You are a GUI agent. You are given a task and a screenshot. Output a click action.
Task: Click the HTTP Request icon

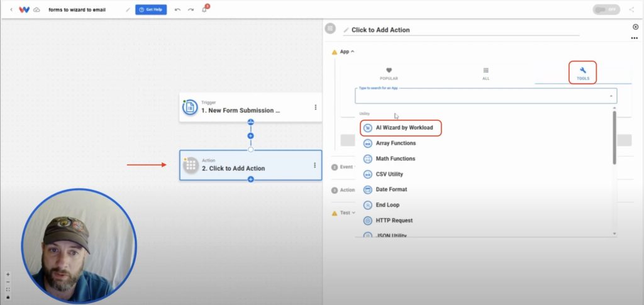tap(367, 221)
